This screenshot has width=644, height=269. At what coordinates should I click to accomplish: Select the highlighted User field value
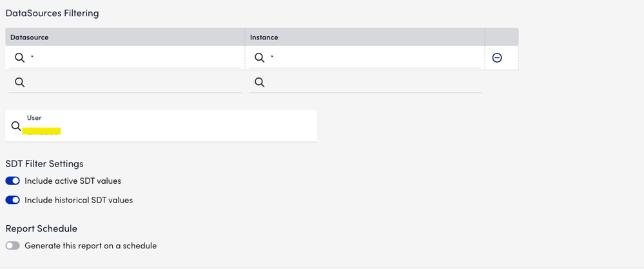[41, 131]
